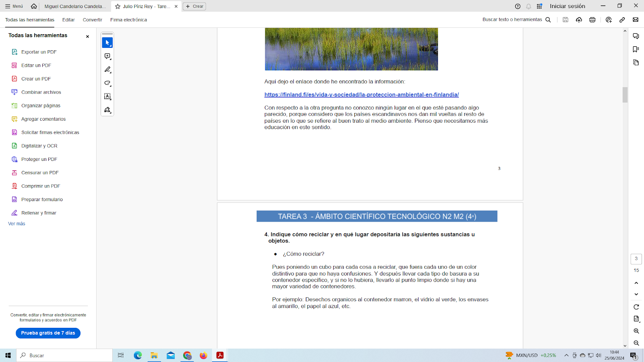Switch to Miguel Candelario Candela tab
644x362 pixels.
tap(75, 6)
